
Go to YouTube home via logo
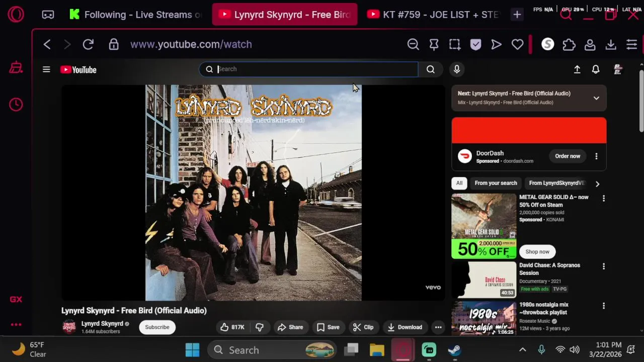coord(78,70)
